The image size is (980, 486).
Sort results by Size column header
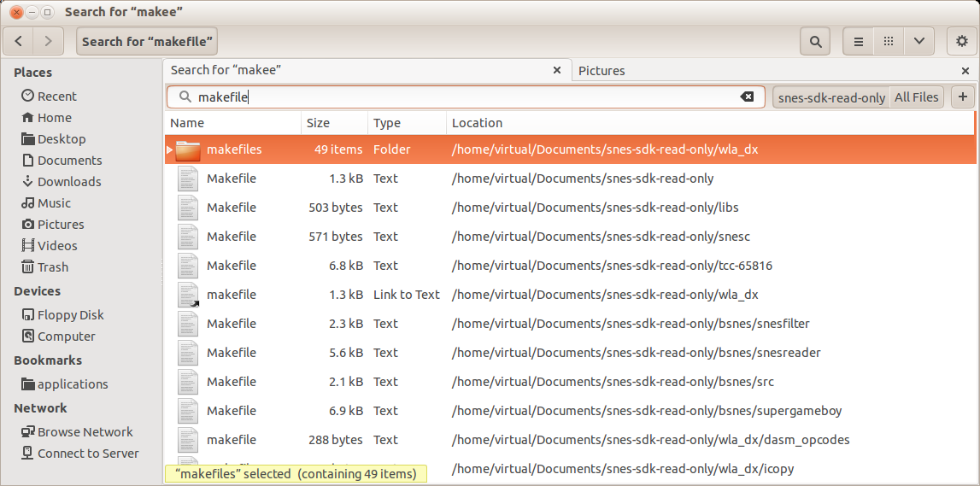(319, 123)
